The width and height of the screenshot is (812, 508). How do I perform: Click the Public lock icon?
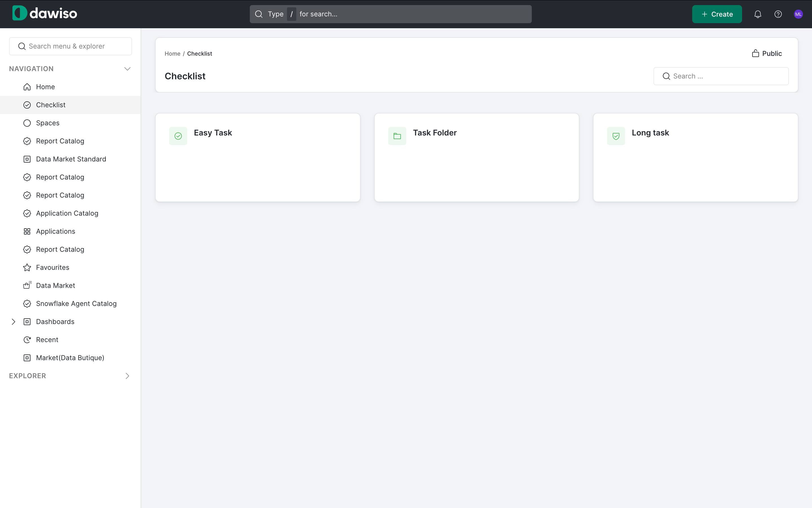point(755,53)
